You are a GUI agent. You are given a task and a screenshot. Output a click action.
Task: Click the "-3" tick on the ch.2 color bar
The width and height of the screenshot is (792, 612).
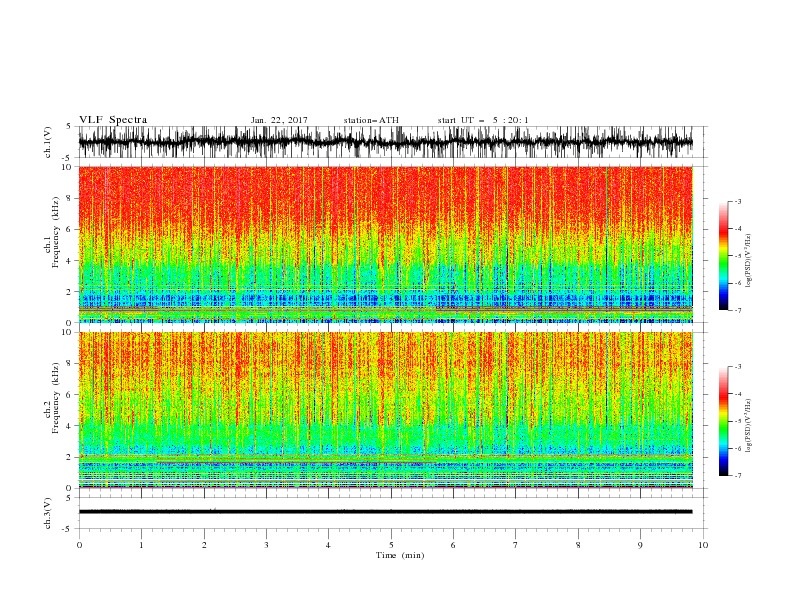(737, 367)
